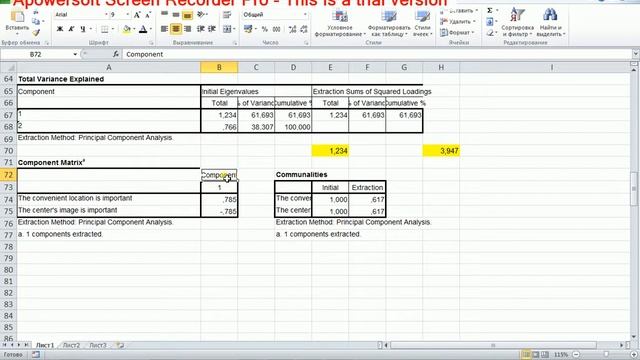Toggle bold Ж formatting

click(x=60, y=29)
